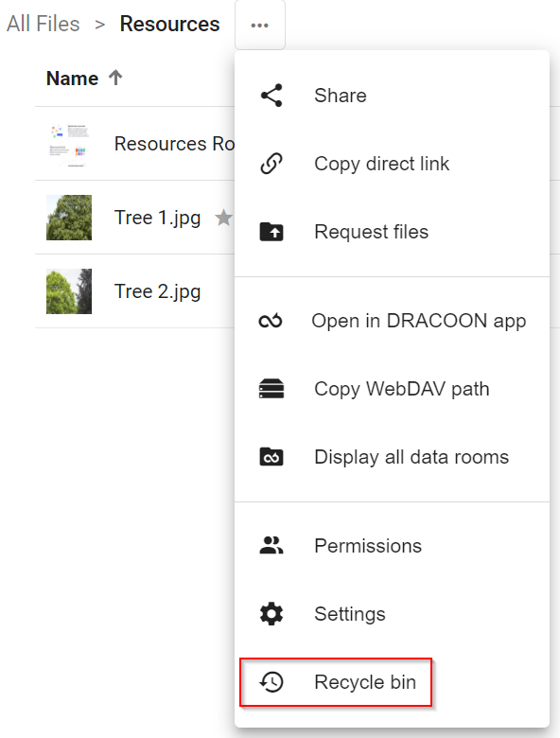
Task: Sort by the Name column header
Action: pos(73,79)
